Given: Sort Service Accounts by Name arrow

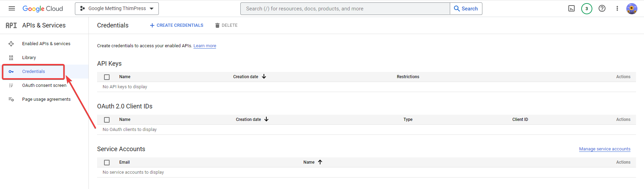Looking at the screenshot, I should [320, 162].
